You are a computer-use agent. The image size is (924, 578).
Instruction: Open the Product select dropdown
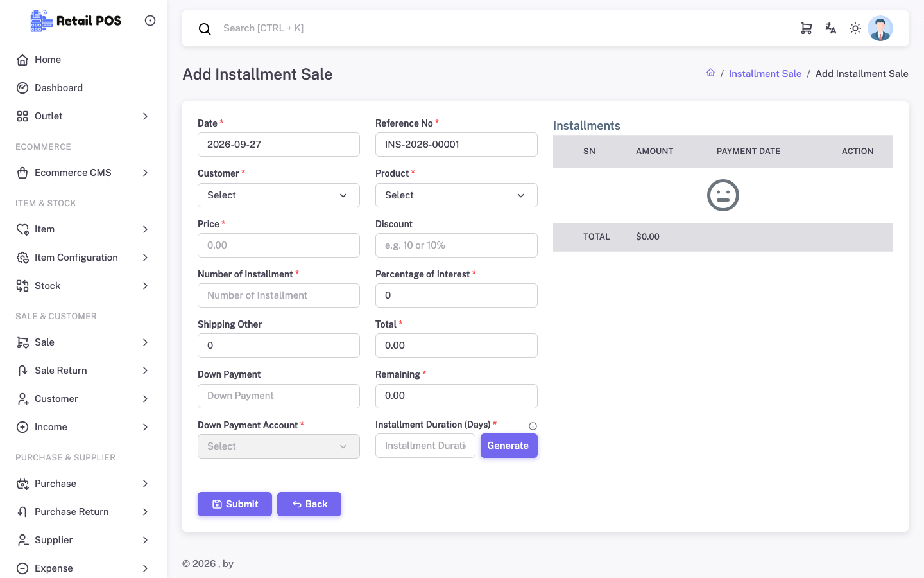pyautogui.click(x=456, y=195)
